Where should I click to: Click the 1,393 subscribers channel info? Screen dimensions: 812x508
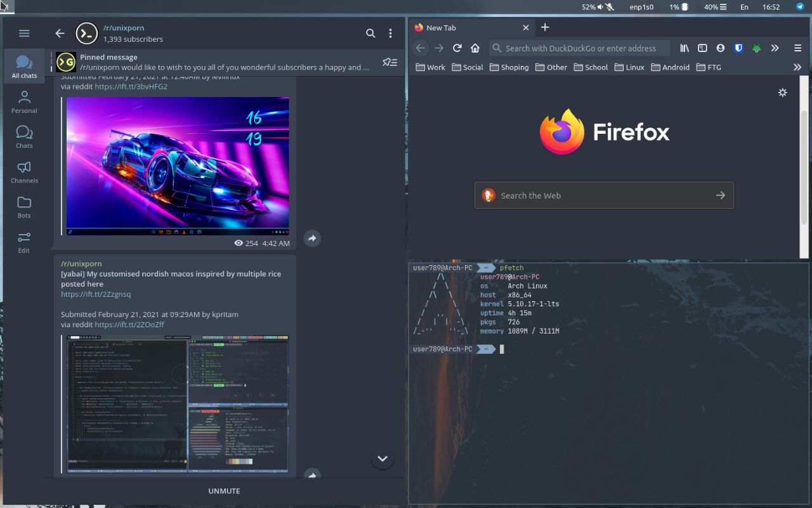[x=133, y=39]
